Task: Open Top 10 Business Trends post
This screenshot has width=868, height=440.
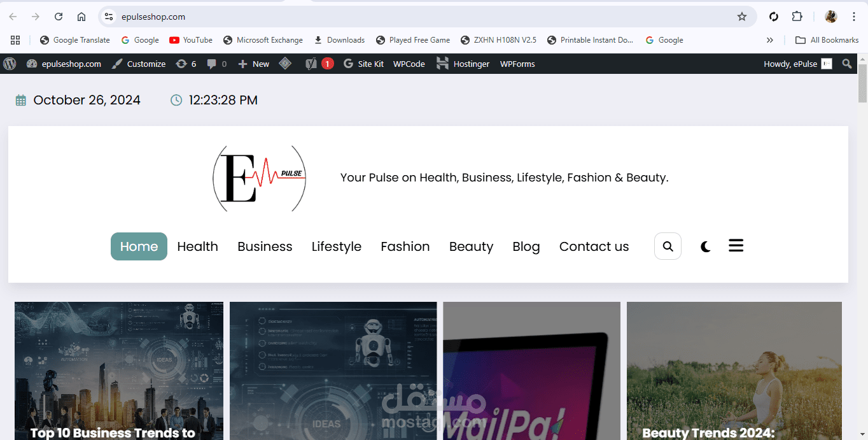Action: point(119,371)
